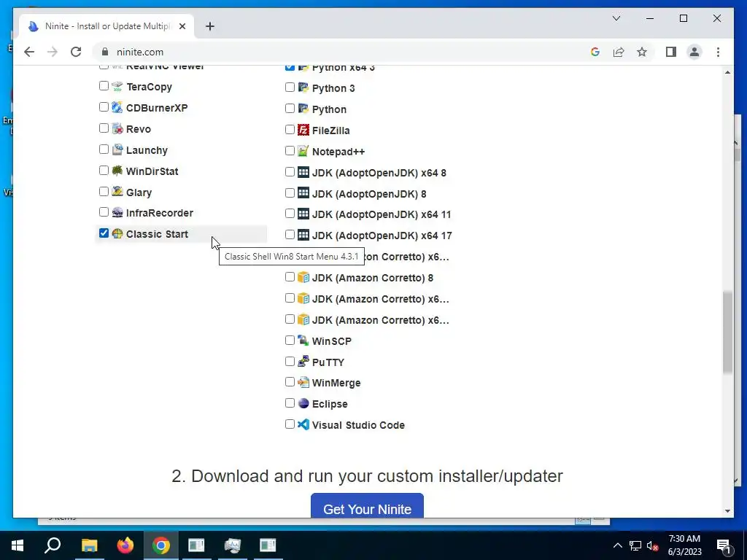The image size is (747, 560).
Task: Click the WinMerge label
Action: pyautogui.click(x=336, y=383)
